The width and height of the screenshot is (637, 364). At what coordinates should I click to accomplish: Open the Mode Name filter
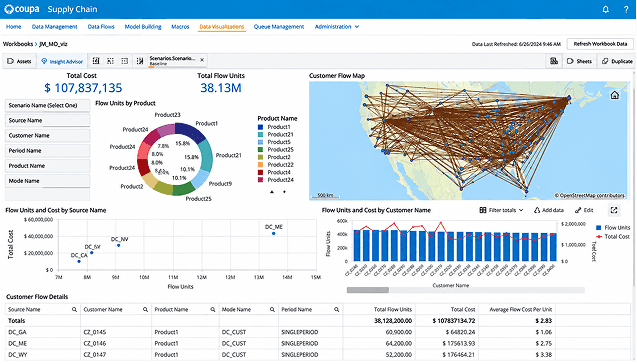point(48,181)
